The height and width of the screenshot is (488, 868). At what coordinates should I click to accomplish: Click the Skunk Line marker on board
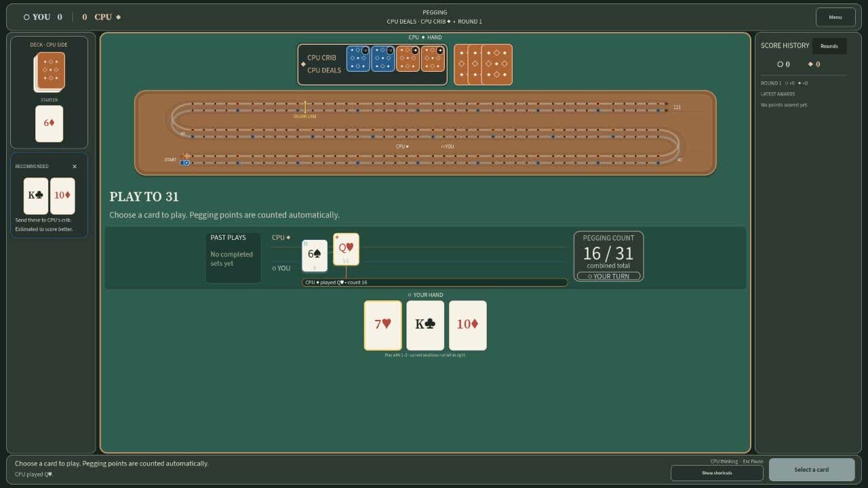[305, 110]
